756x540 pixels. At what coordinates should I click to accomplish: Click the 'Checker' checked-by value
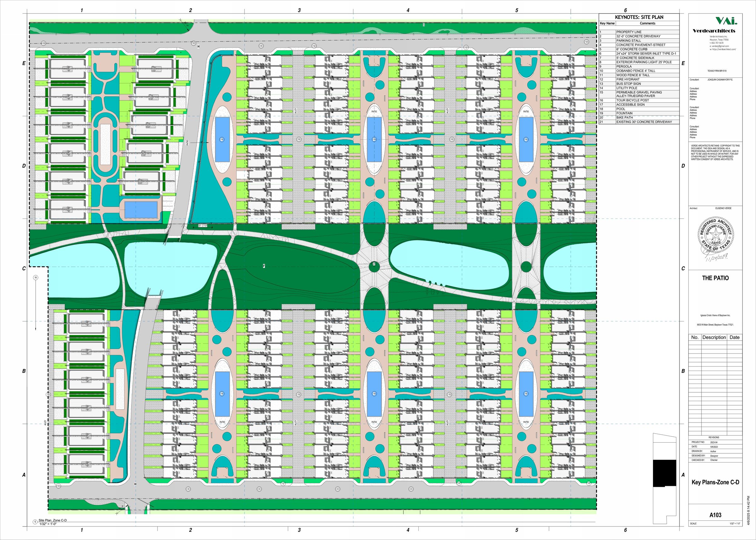click(714, 460)
